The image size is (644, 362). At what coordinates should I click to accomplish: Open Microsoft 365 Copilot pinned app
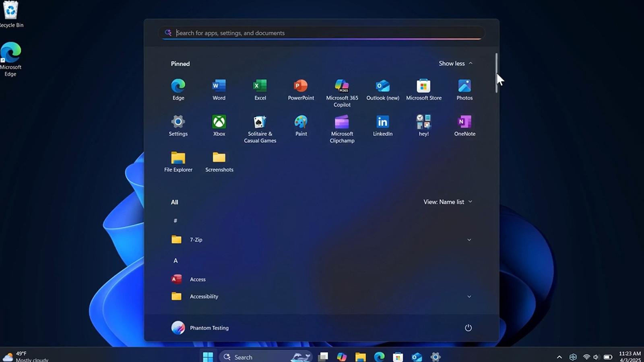342,93
